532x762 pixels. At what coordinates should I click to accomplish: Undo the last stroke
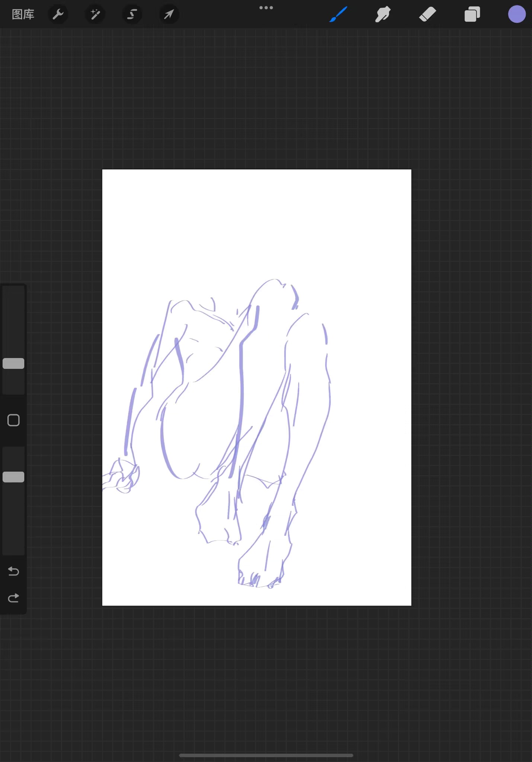click(x=13, y=571)
